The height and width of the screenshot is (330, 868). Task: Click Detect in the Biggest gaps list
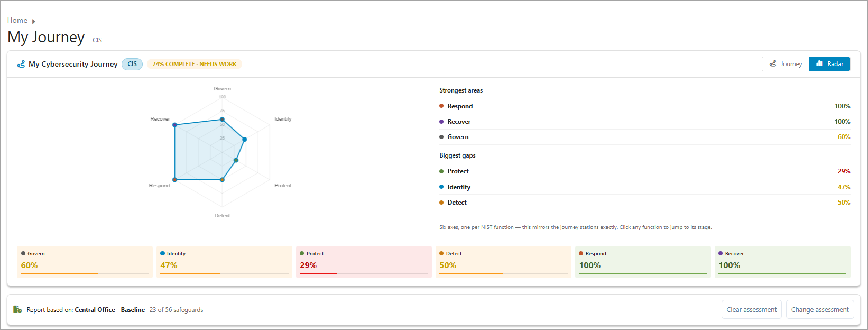(645, 203)
